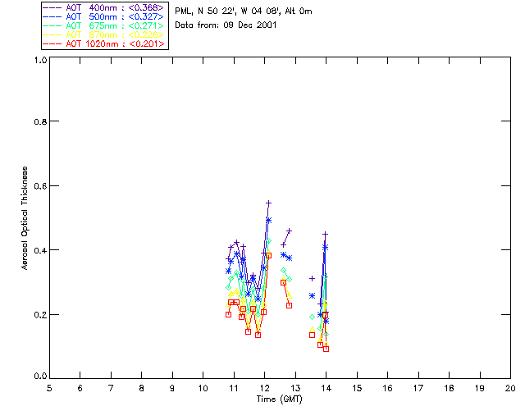
Task: Click the y-axis tick label 0.4
Action: pyautogui.click(x=40, y=250)
